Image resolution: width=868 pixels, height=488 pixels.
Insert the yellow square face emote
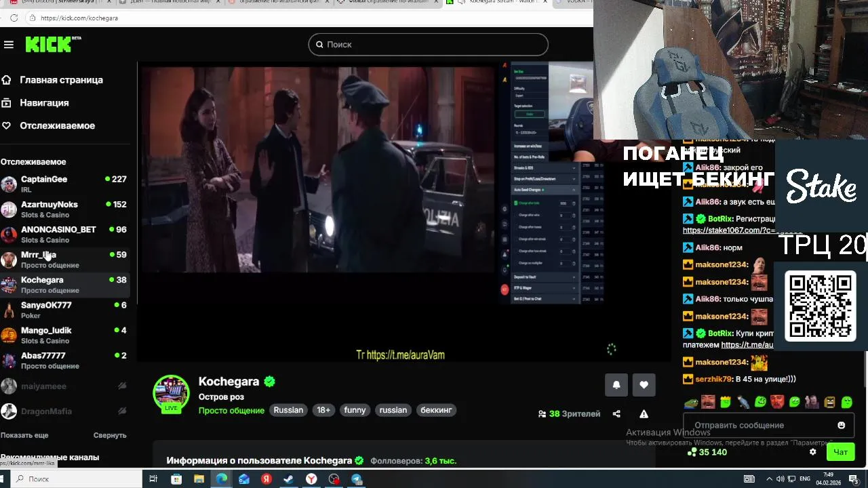(830, 402)
